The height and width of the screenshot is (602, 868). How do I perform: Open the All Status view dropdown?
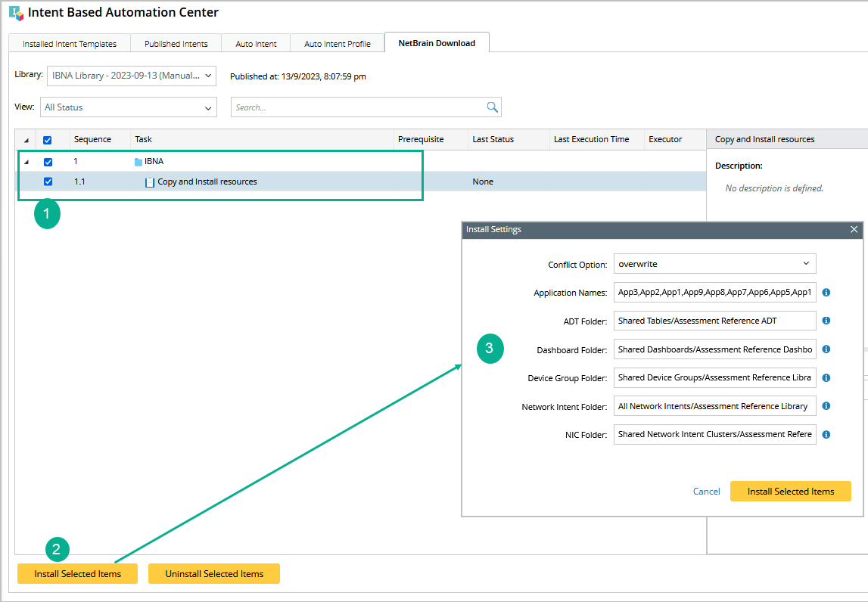[130, 107]
